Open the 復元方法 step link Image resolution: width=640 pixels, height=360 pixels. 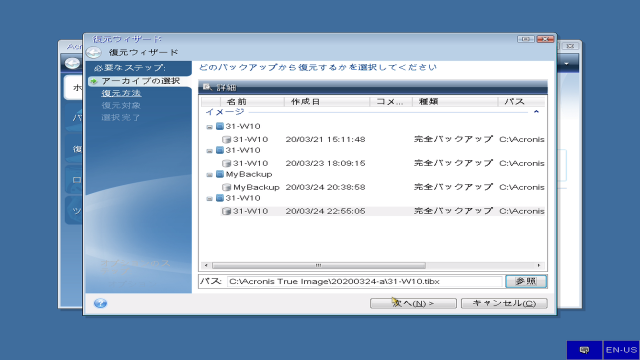121,93
